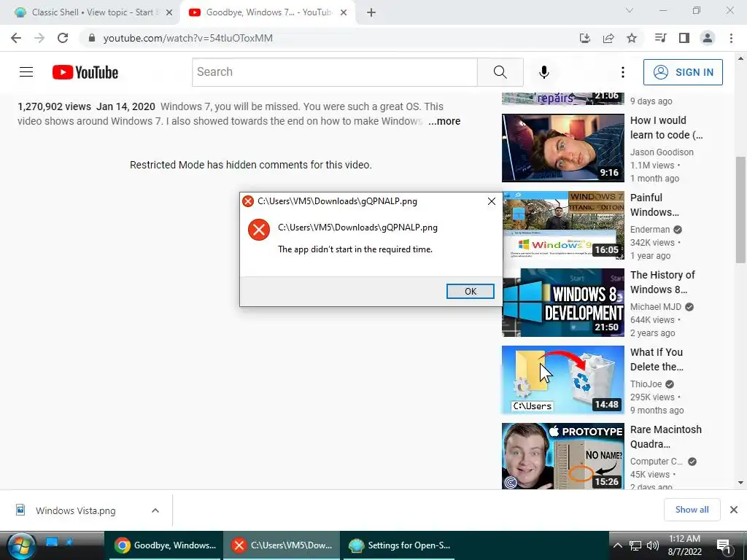Open the notification center icon
747x560 pixels.
pyautogui.click(x=724, y=546)
